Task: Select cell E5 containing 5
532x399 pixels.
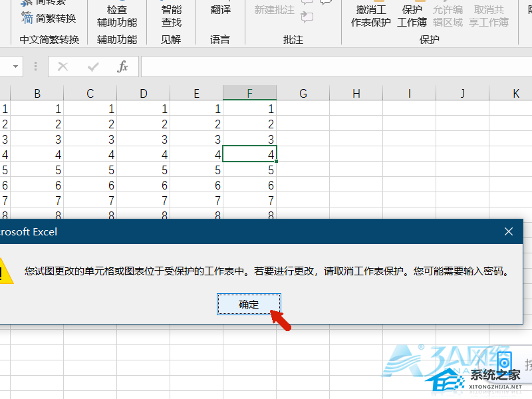Action: [196, 170]
